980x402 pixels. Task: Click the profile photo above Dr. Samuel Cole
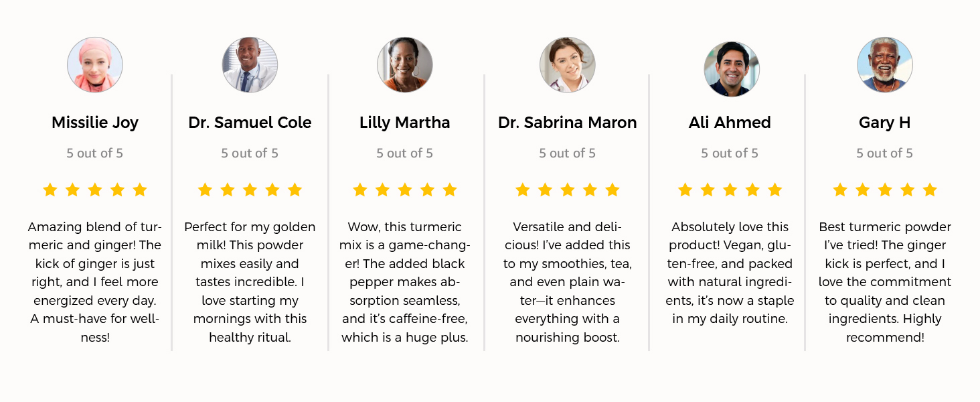click(250, 65)
